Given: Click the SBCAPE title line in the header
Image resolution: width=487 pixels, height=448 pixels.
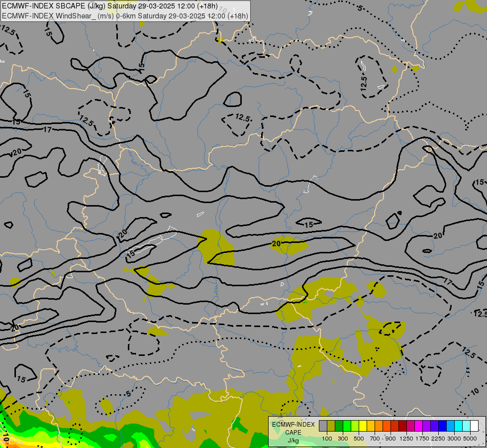Looking at the screenshot, I should click(109, 6).
